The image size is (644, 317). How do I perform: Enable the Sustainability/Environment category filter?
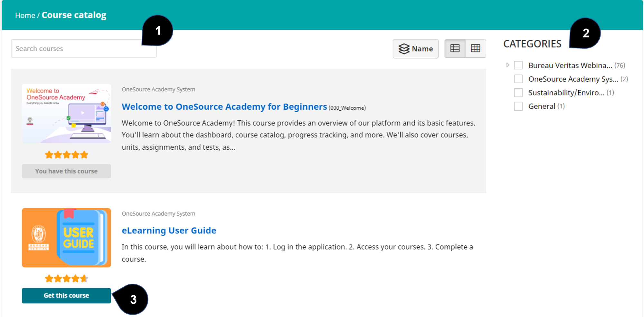tap(518, 93)
